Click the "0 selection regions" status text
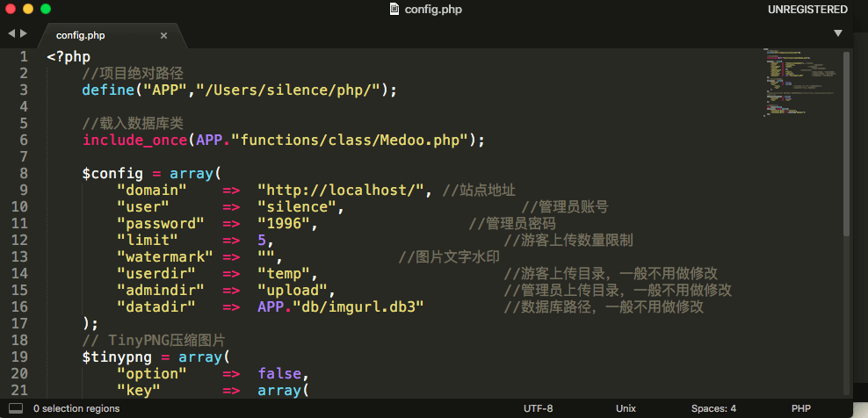The height and width of the screenshot is (418, 868). click(x=76, y=408)
